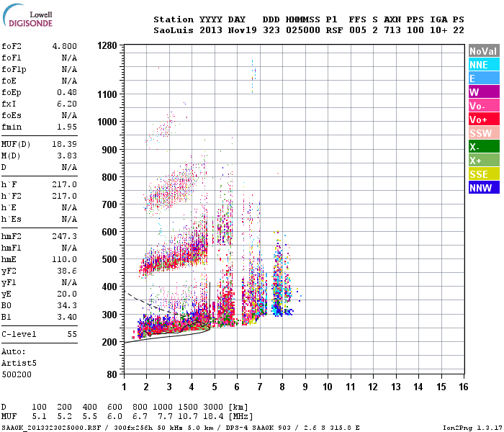Select the NNW blue legend swatch

[484, 188]
